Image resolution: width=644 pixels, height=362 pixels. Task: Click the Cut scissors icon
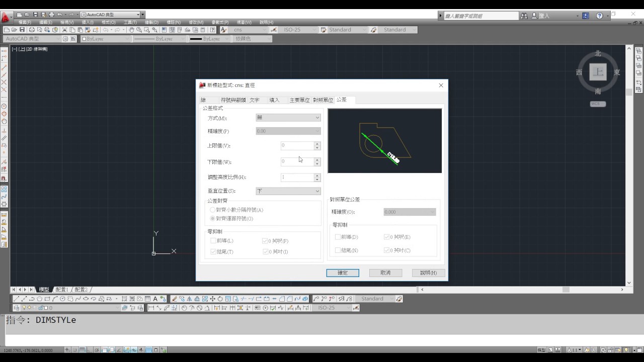(x=64, y=30)
